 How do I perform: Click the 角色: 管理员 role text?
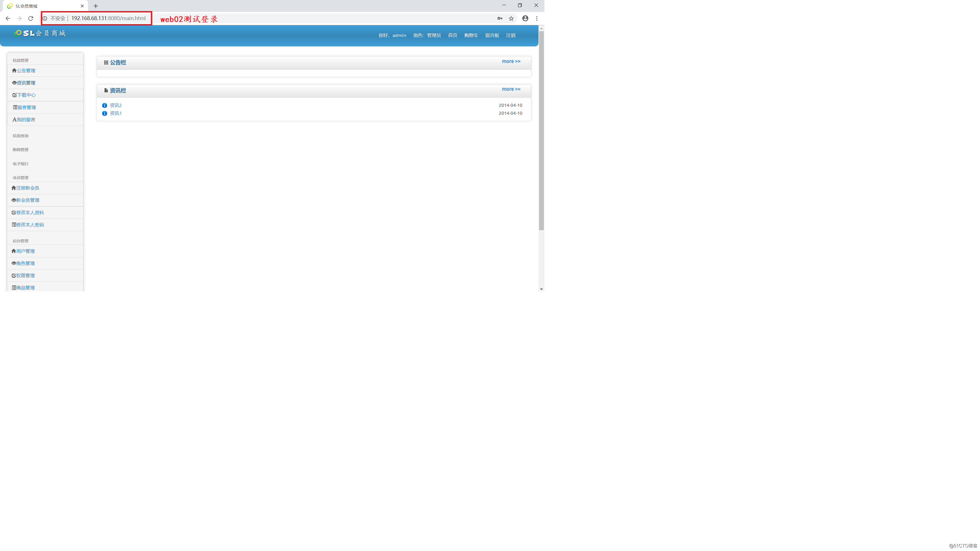(x=427, y=35)
